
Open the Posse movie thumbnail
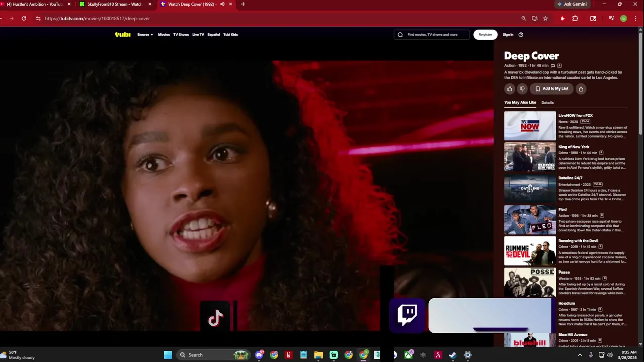[530, 283]
